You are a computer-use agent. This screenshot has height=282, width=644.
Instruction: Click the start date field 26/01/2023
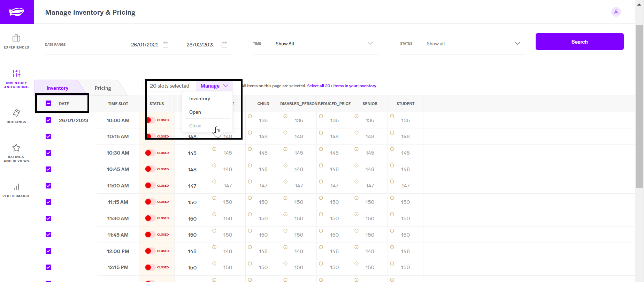145,45
